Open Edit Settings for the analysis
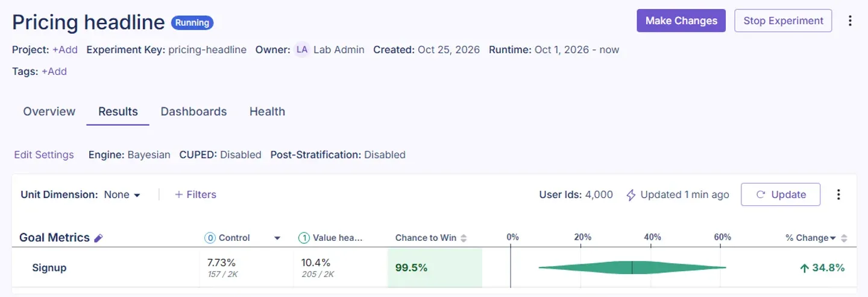The image size is (868, 297). 44,155
